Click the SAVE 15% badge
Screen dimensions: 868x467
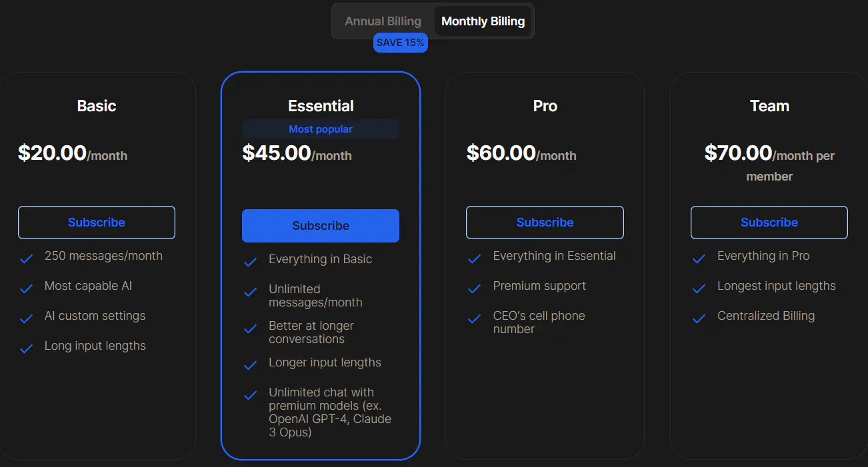point(400,43)
